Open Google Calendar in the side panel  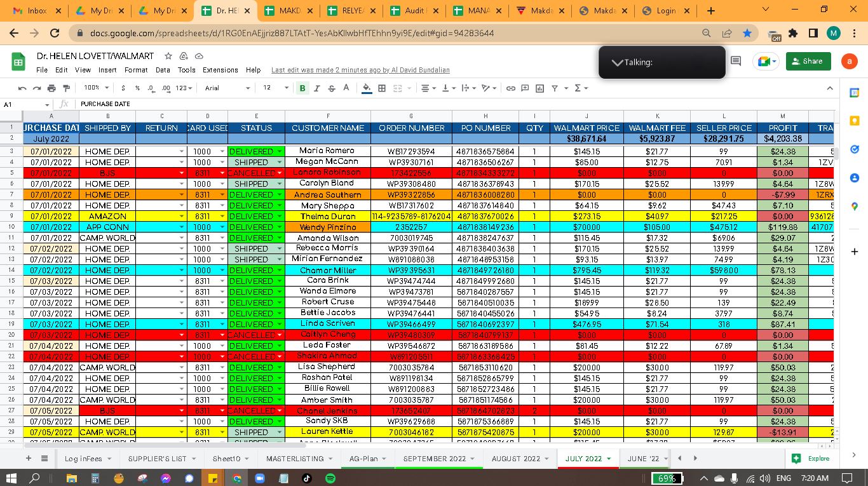854,93
